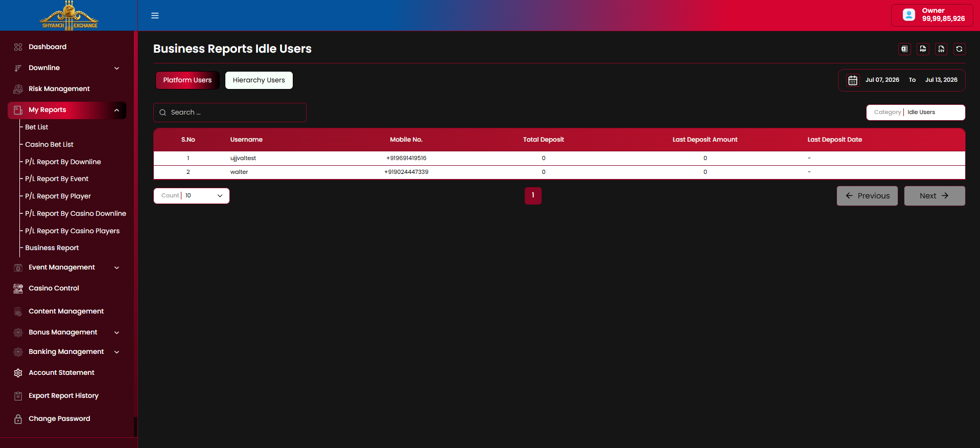The height and width of the screenshot is (448, 980).
Task: Click mobile number +919024447339
Action: [406, 172]
